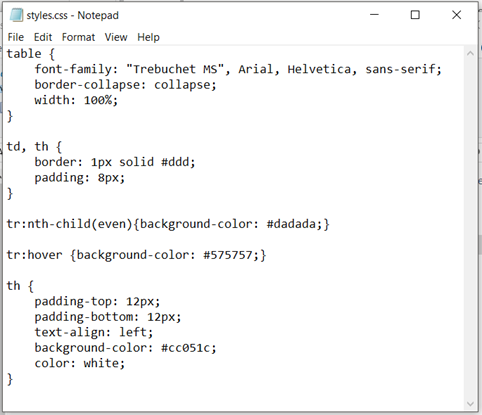Click the #dadada color value

pos(291,224)
